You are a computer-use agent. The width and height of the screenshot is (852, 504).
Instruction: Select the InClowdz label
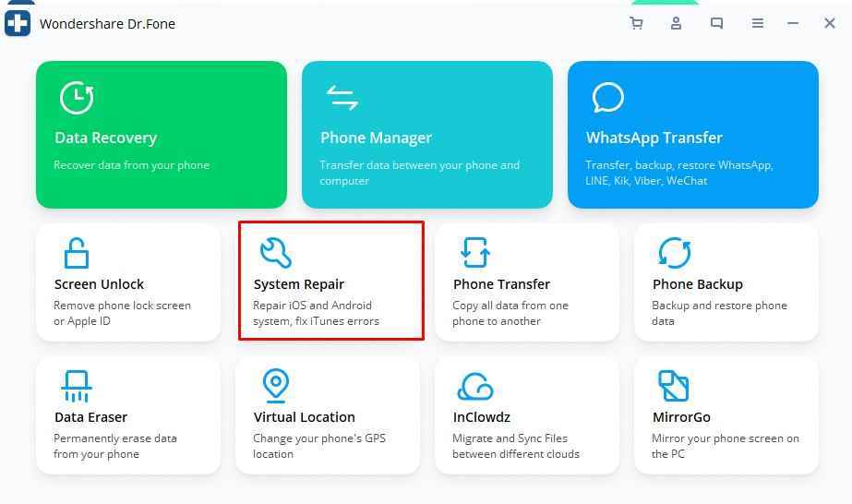482,417
